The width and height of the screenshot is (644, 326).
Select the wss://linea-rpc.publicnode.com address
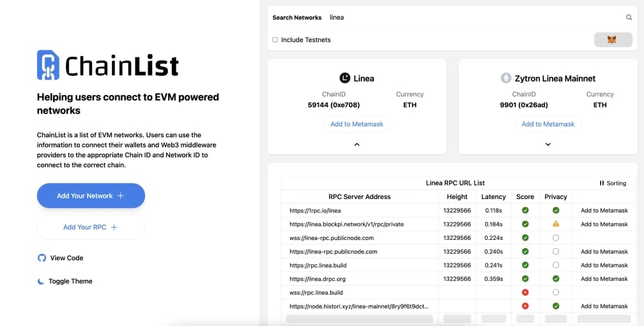tap(332, 238)
